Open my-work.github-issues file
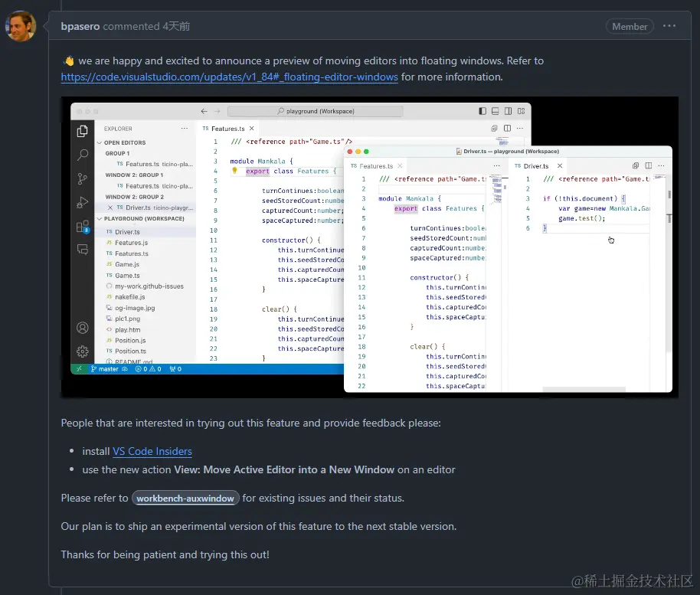 [x=146, y=286]
